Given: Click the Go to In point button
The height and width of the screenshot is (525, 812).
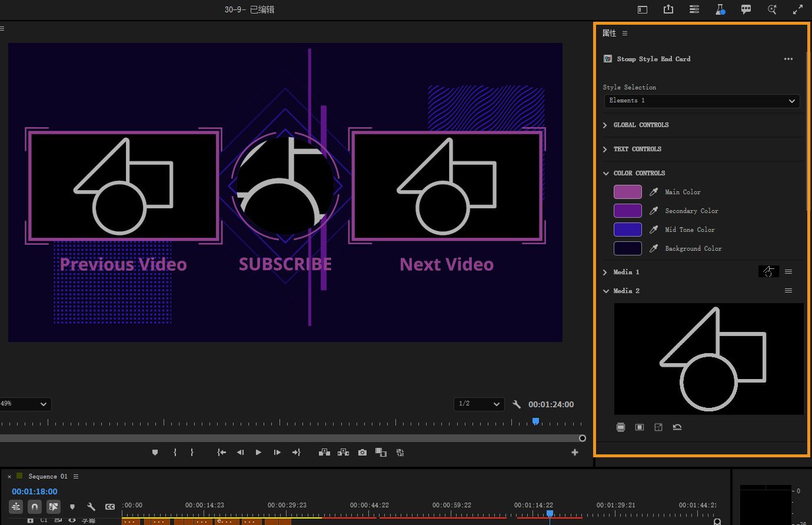Looking at the screenshot, I should [x=221, y=453].
